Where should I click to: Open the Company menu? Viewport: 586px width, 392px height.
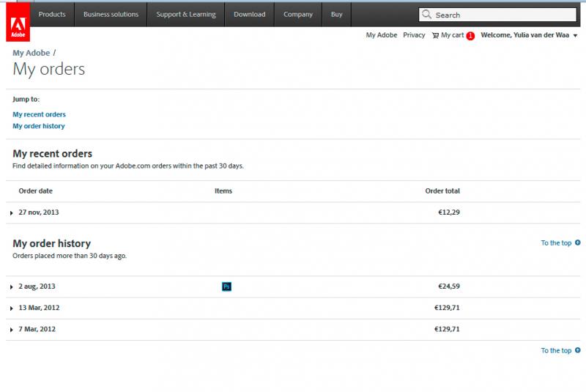pyautogui.click(x=298, y=14)
